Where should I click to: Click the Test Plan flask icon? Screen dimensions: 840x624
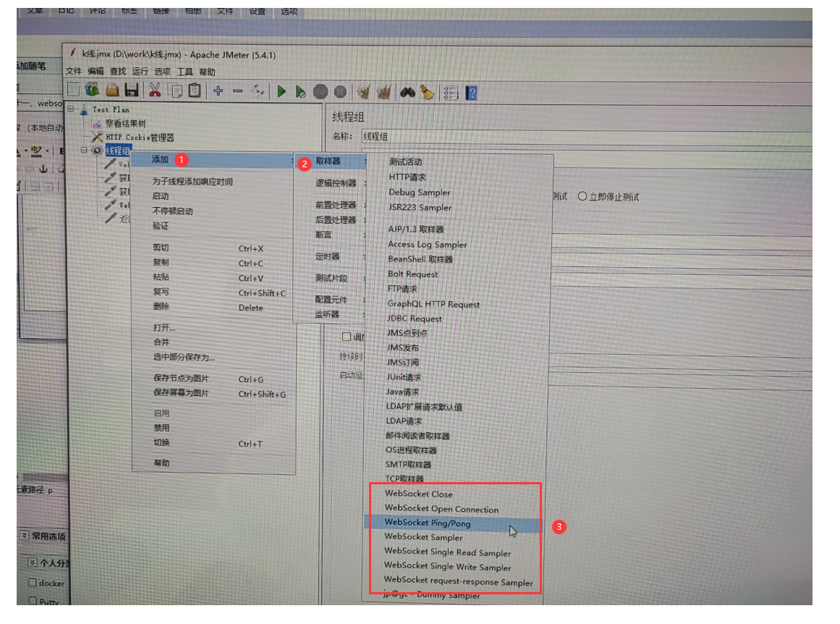click(x=84, y=110)
